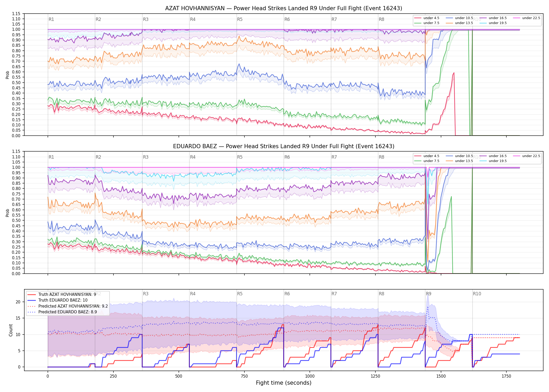
Task: Select the R5 round label in the Baez chart
Action: click(x=240, y=157)
